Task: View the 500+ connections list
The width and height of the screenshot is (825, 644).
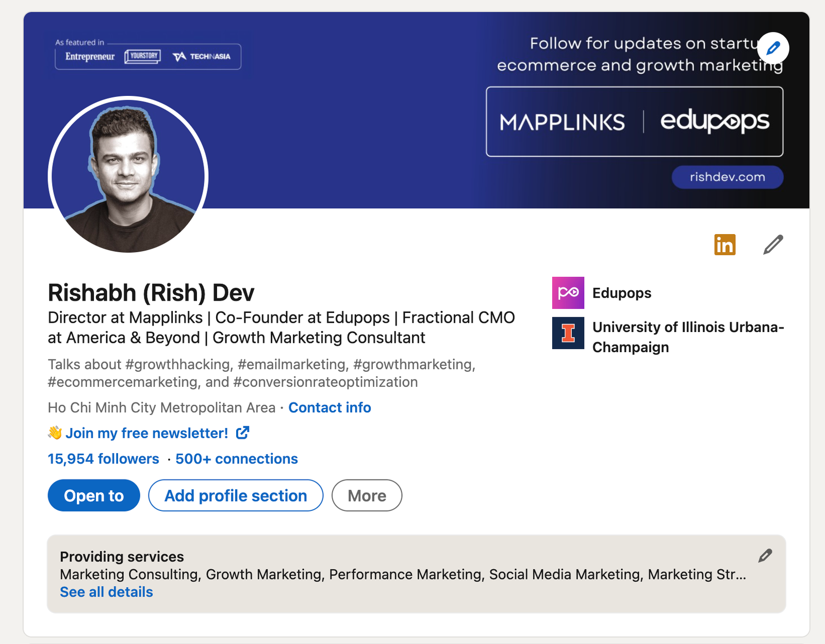Action: pyautogui.click(x=237, y=459)
